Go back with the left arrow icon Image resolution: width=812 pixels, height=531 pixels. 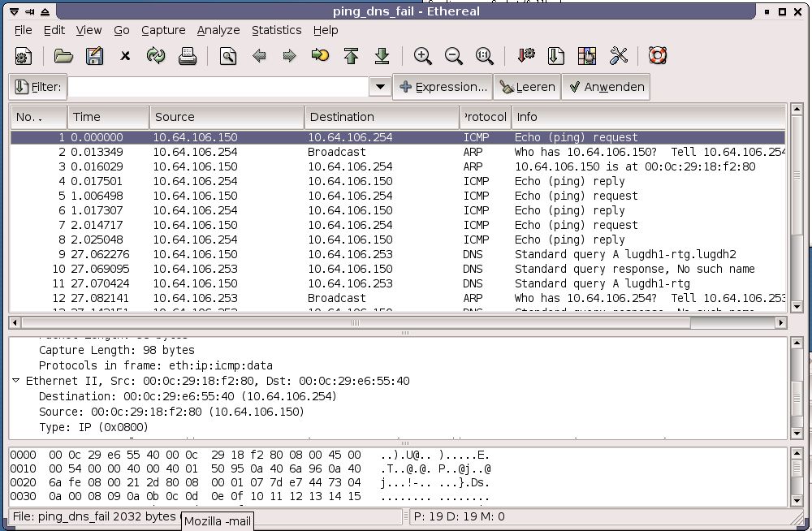tap(259, 56)
